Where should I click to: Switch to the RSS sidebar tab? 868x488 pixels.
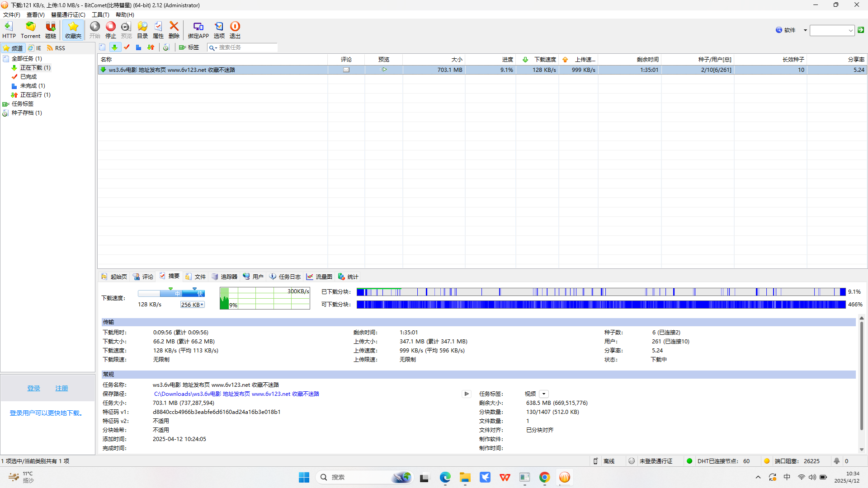point(56,48)
